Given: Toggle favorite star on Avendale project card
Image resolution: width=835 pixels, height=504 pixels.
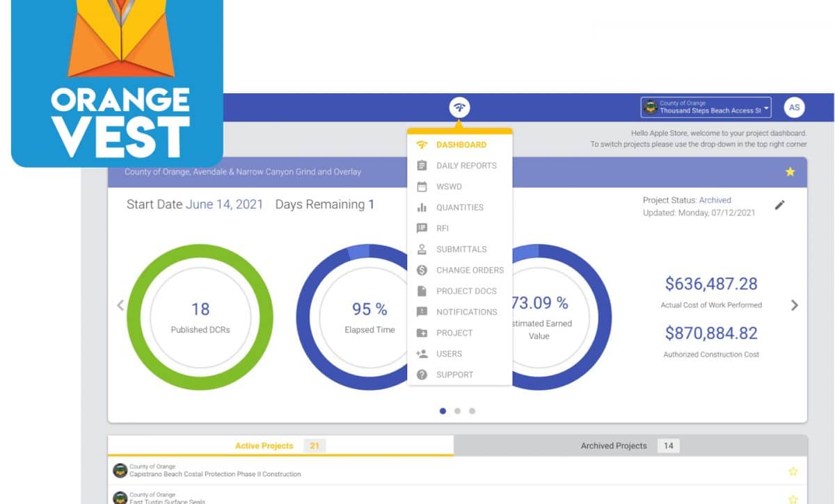Looking at the screenshot, I should 790,172.
